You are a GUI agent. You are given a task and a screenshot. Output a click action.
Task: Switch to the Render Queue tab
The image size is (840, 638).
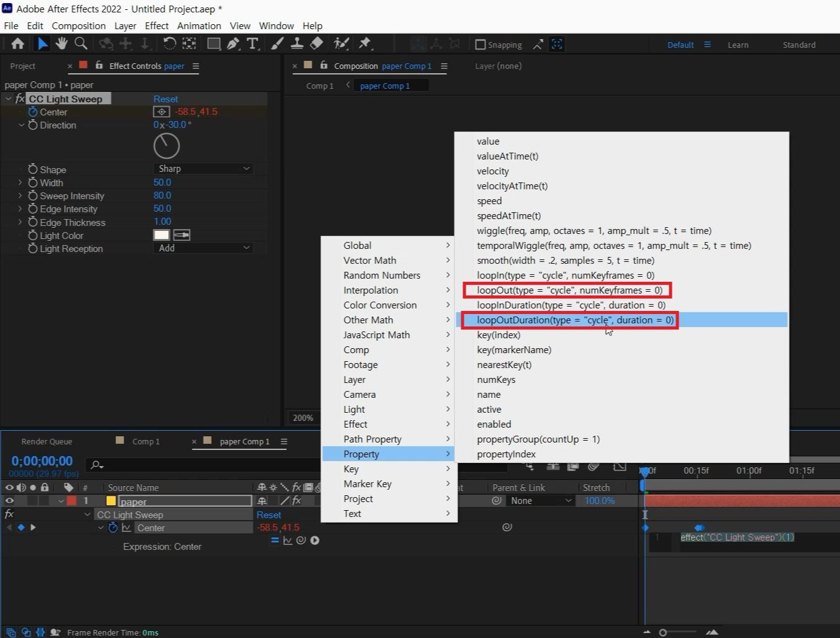tap(47, 441)
